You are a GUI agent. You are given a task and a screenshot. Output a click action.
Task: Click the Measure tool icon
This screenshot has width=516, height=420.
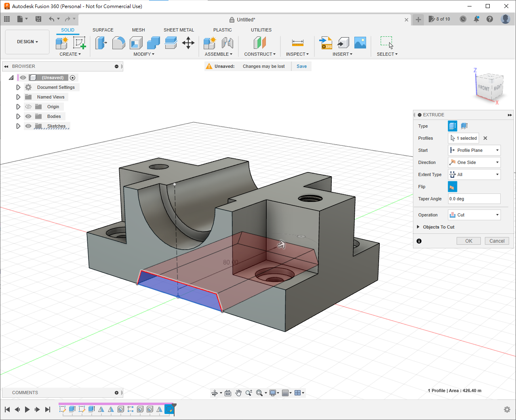(x=297, y=42)
